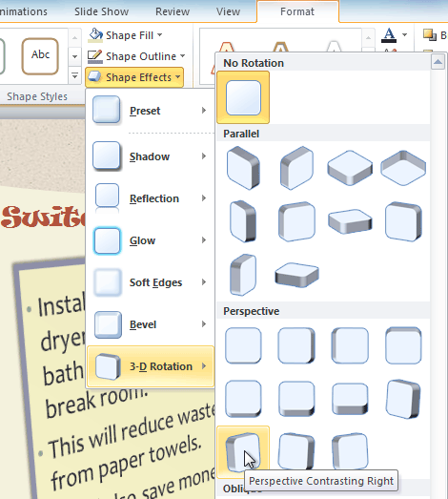Open the Text Fill color dropdown arrow
448x499 pixels.
(404, 34)
